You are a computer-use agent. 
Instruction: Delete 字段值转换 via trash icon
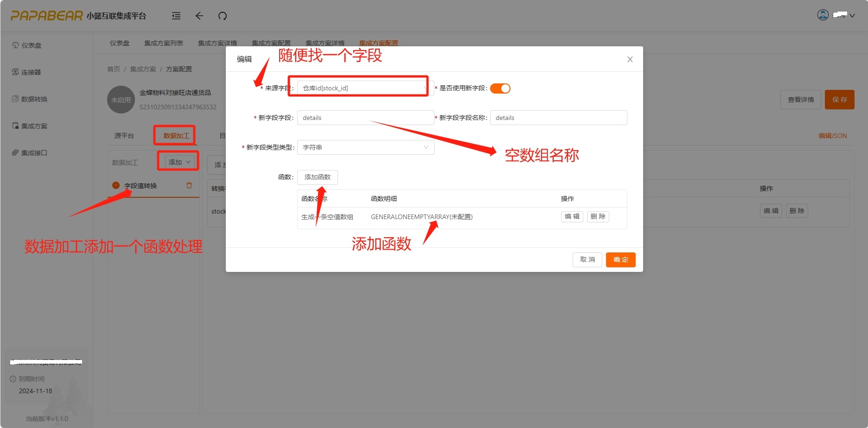189,185
